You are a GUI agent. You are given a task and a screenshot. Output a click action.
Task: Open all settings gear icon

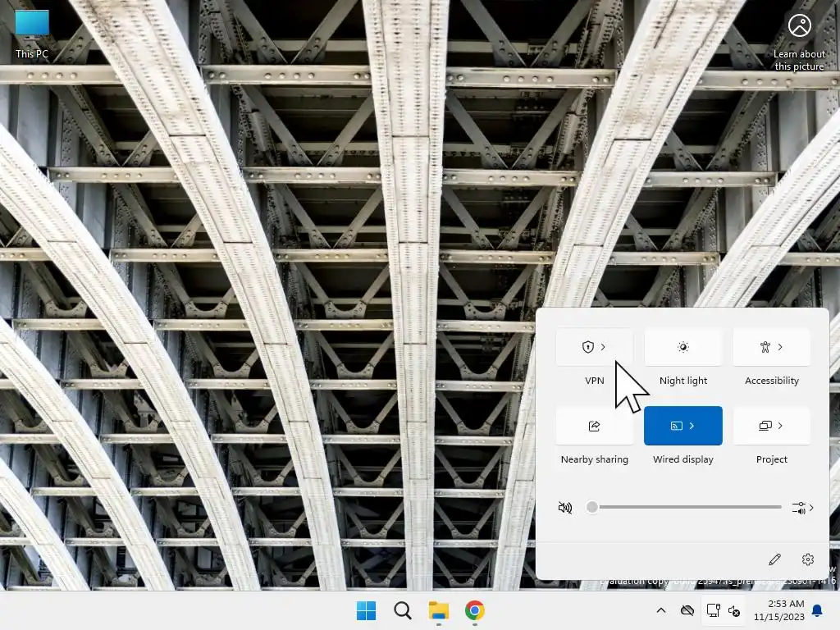click(808, 559)
